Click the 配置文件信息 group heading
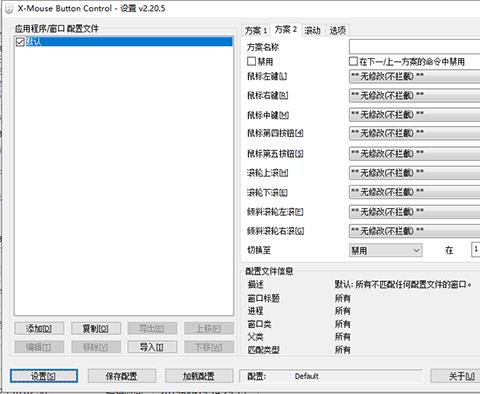The height and width of the screenshot is (394, 480). (269, 271)
